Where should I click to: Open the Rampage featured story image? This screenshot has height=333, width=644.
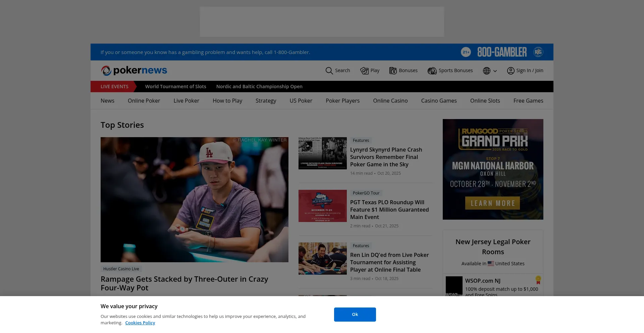pos(195,200)
